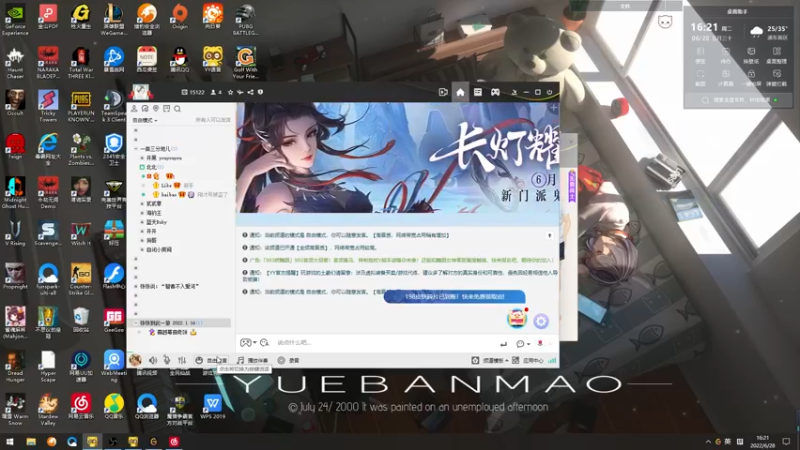Open the YY channel avatar in title bar
This screenshot has width=800, height=450.
click(x=140, y=92)
